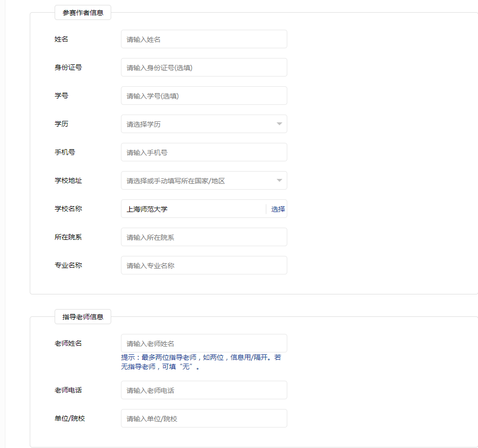Click into the 手机号 input field
This screenshot has width=478, height=448.
(204, 152)
